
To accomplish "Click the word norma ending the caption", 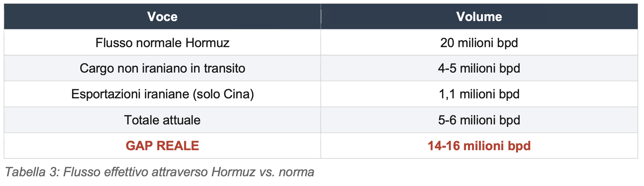I will point(296,172).
